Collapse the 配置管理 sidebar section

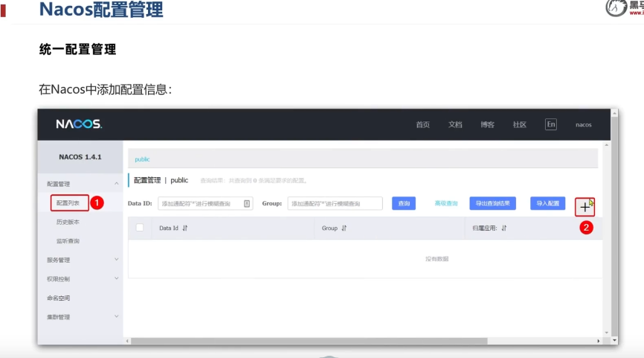116,184
